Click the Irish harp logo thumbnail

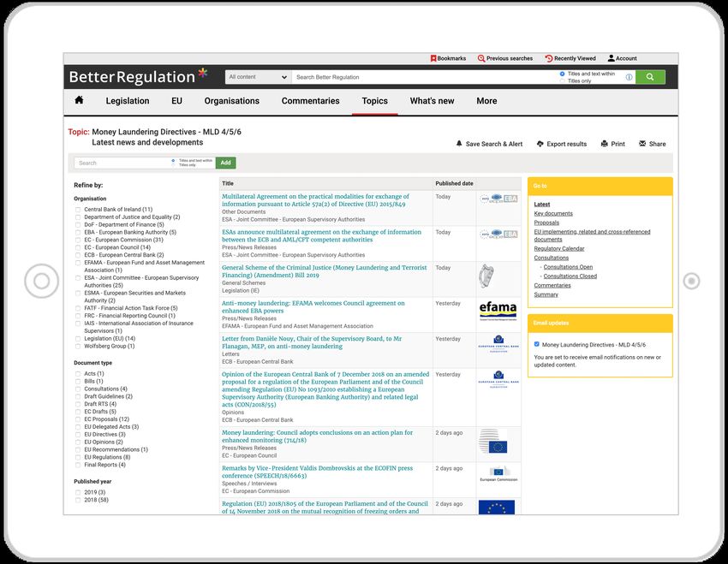(x=486, y=276)
